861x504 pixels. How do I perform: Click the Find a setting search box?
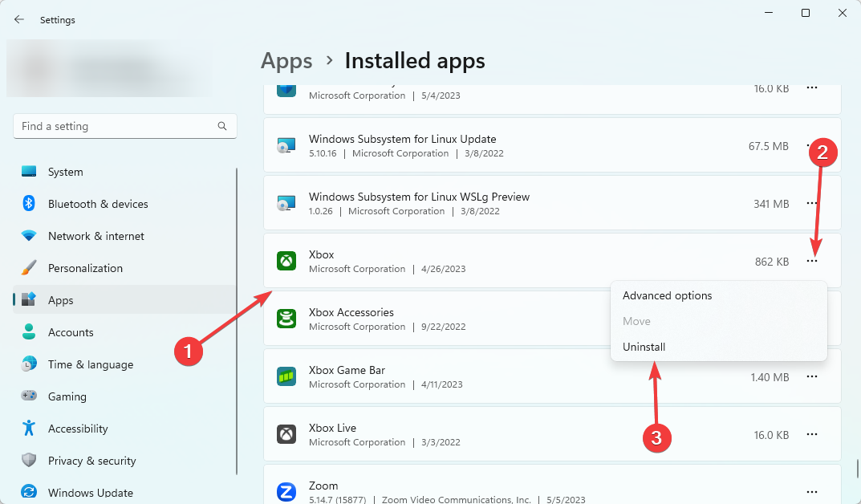coord(116,126)
